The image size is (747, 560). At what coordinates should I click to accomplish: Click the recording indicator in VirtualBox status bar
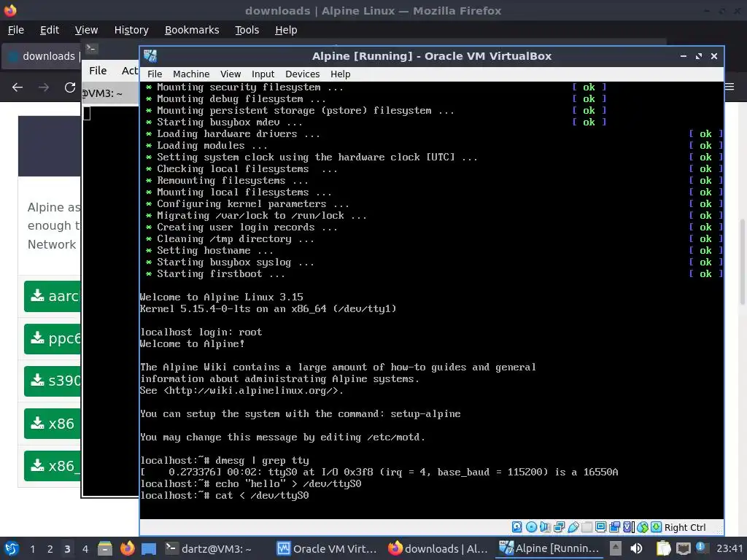[614, 527]
